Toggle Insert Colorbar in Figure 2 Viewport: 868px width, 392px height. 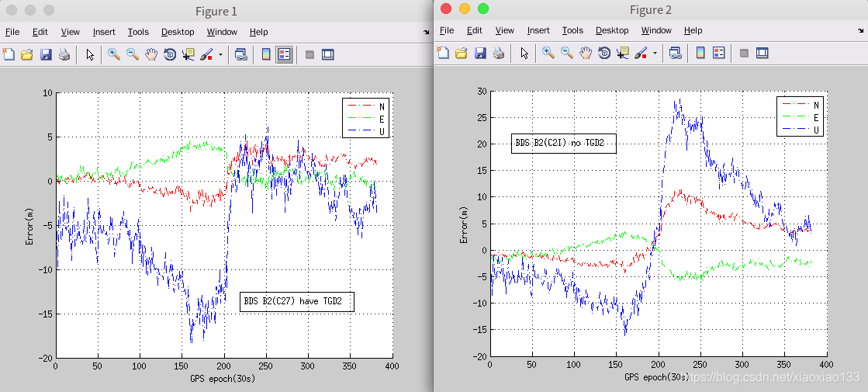pos(700,53)
